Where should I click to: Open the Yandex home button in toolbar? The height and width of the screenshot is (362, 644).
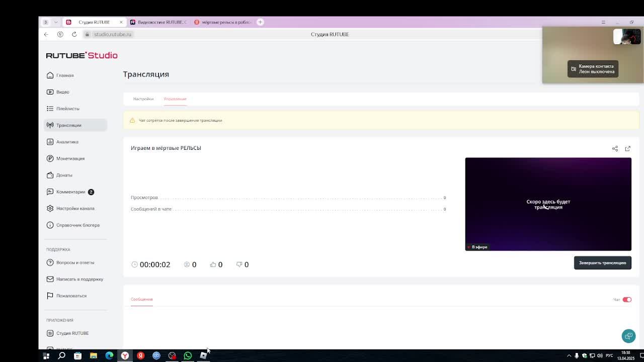point(60,34)
